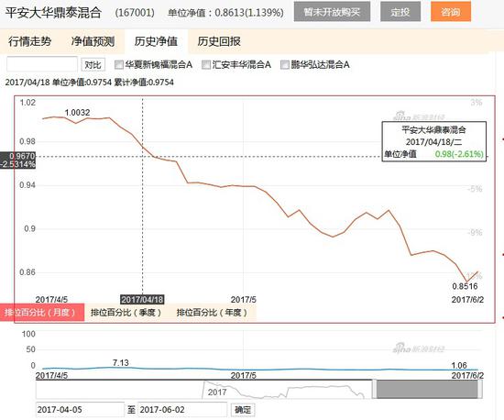The width and height of the screenshot is (504, 420).
Task: Click the right handle of range slider
Action: tap(480, 389)
